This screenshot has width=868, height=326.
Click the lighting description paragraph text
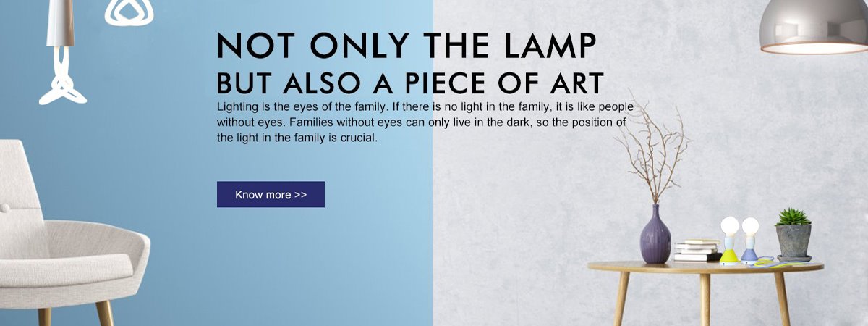click(x=425, y=122)
